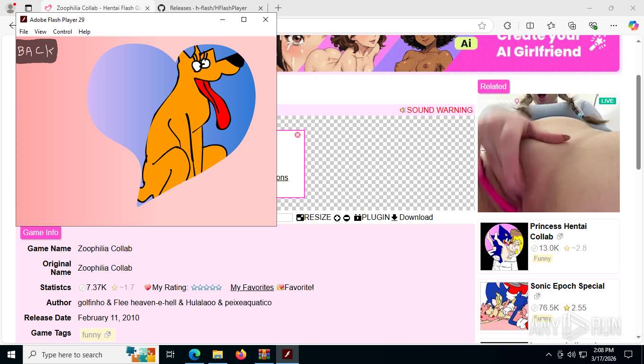The image size is (644, 364).
Task: Close the Zoophilia Collab browser tab
Action: (147, 8)
